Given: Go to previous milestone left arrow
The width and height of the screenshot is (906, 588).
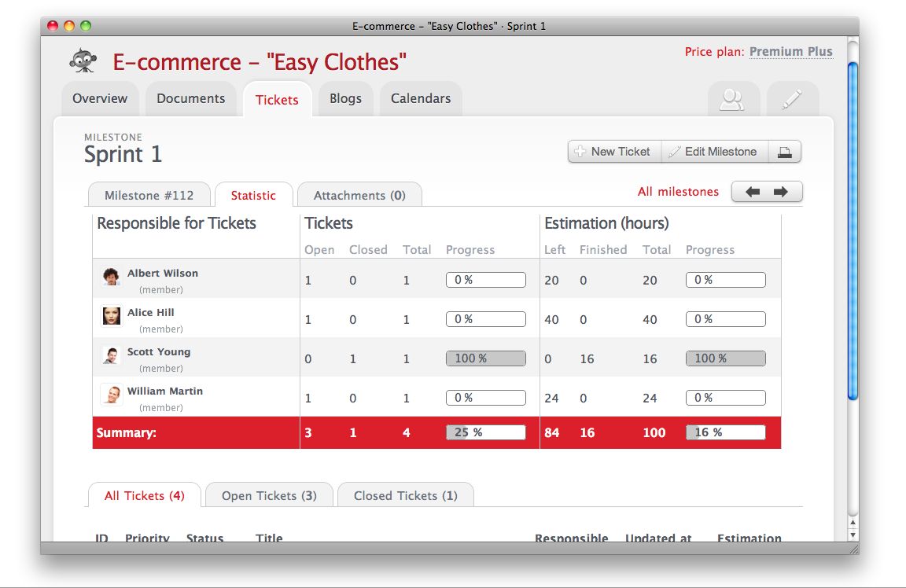Looking at the screenshot, I should coord(753,192).
